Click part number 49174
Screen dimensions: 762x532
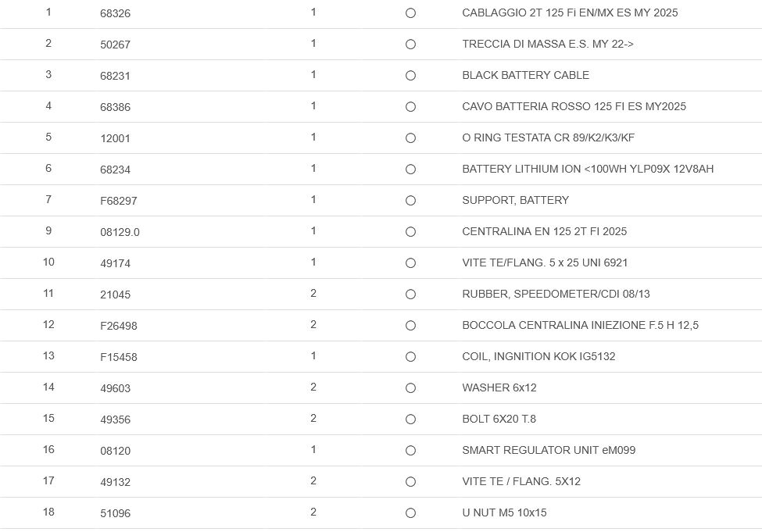(x=116, y=263)
